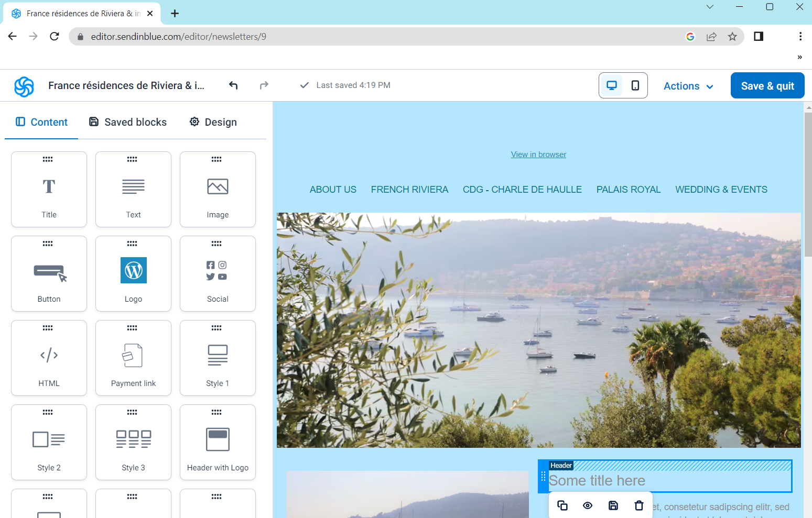Open Chrome's three-dot menu
The image size is (812, 518).
pos(800,36)
